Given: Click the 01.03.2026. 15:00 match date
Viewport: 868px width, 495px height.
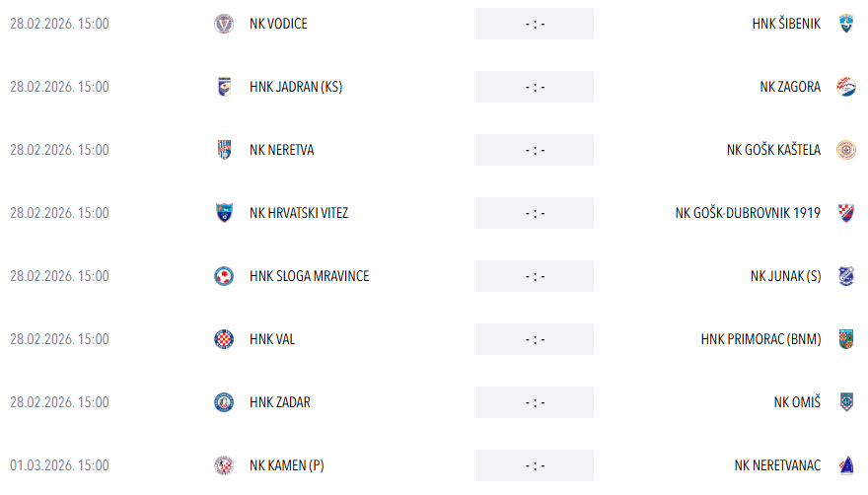Looking at the screenshot, I should tap(59, 465).
